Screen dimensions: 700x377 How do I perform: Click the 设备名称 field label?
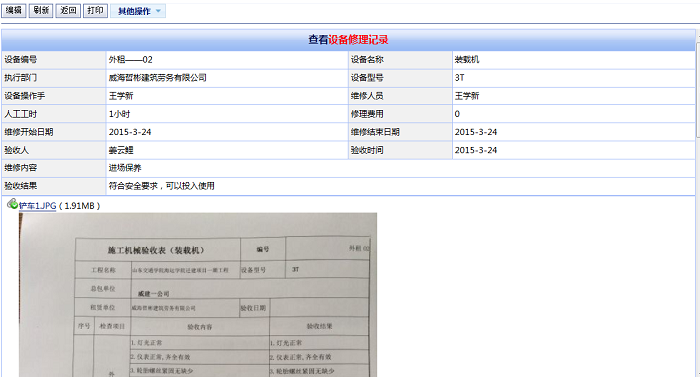[x=367, y=60]
